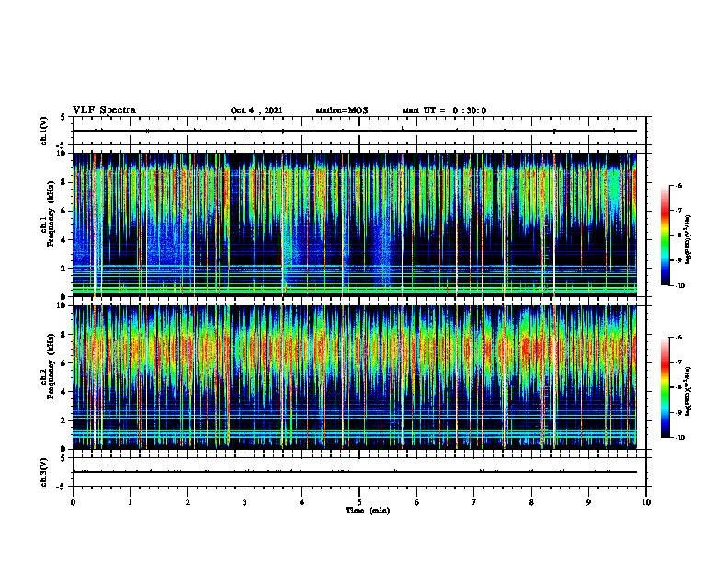Click the "6" kHz tick on ch.2 axis

[64, 363]
